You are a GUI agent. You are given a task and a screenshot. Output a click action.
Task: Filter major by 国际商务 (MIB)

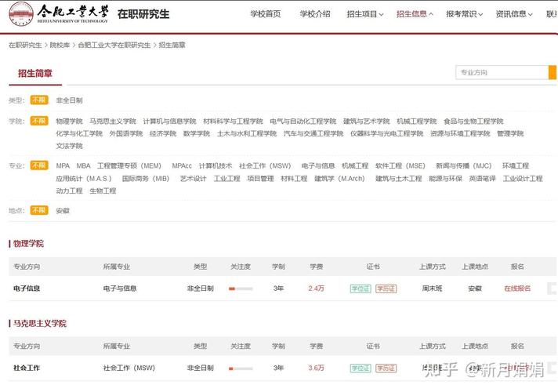[146, 179]
